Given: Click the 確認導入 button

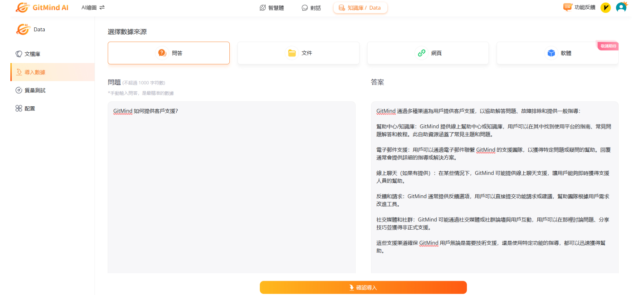Looking at the screenshot, I should [363, 287].
